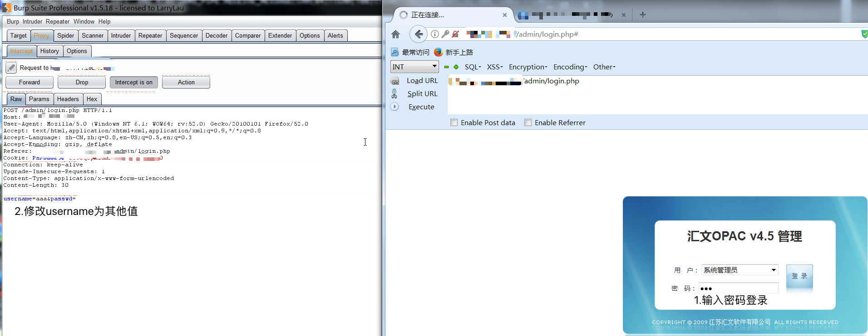Click the key icon in address bar
Image resolution: width=868 pixels, height=336 pixels.
[445, 34]
